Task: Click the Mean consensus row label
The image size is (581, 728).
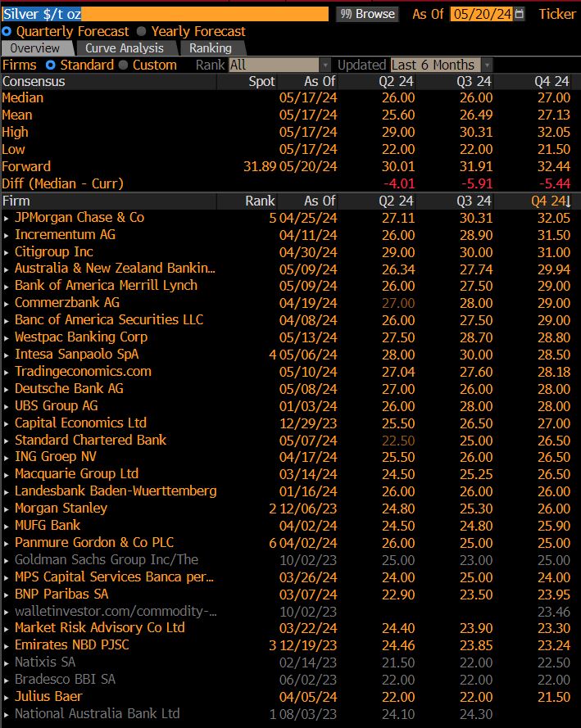Action: pyautogui.click(x=17, y=115)
